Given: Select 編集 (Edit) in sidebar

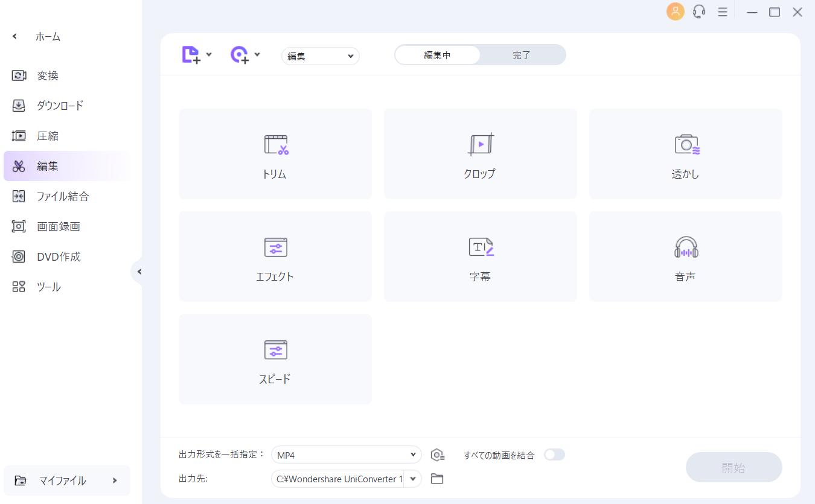Looking at the screenshot, I should point(66,166).
